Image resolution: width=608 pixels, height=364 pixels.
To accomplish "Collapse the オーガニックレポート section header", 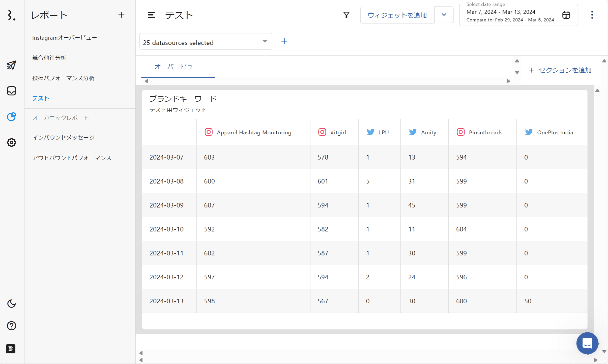I will pyautogui.click(x=60, y=118).
